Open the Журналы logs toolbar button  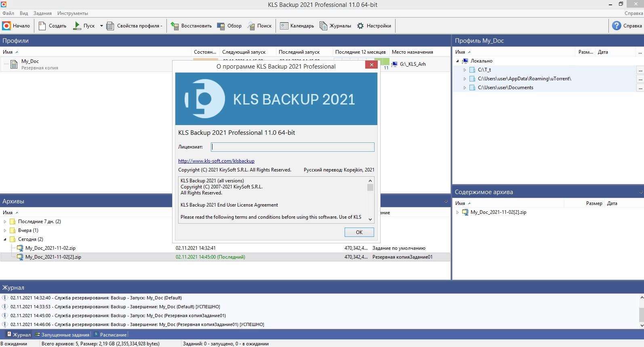(335, 26)
